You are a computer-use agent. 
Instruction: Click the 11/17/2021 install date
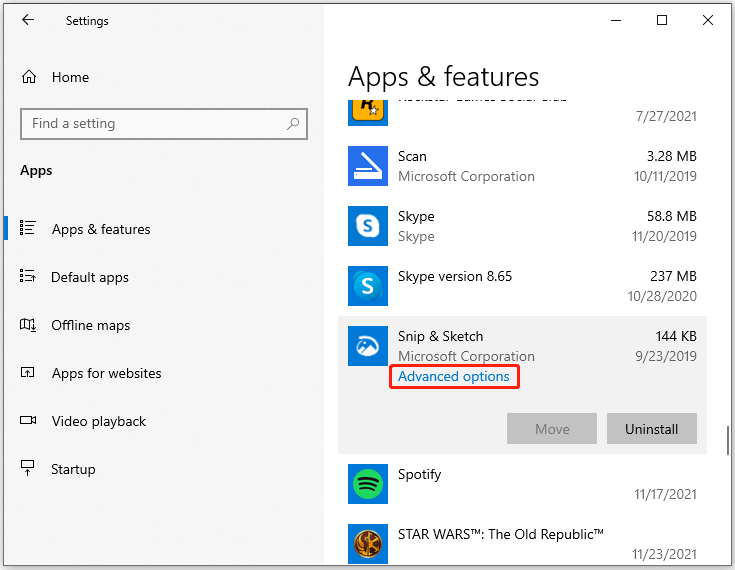point(665,494)
